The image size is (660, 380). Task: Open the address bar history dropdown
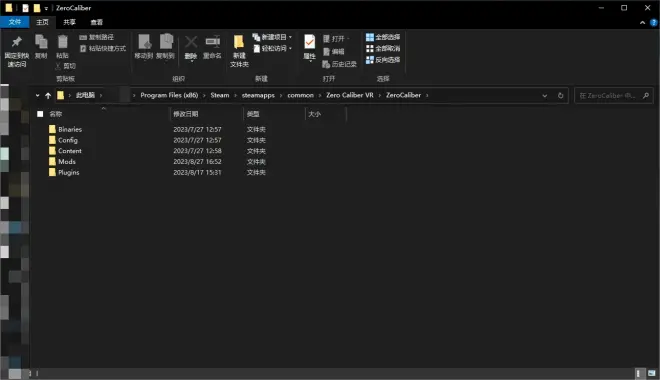pyautogui.click(x=545, y=96)
